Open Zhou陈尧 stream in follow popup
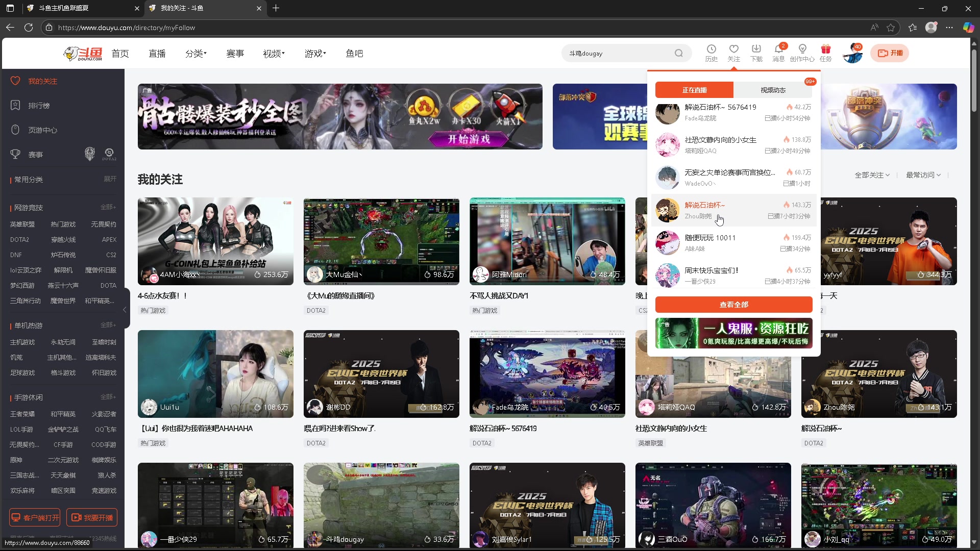980x551 pixels. pos(733,210)
